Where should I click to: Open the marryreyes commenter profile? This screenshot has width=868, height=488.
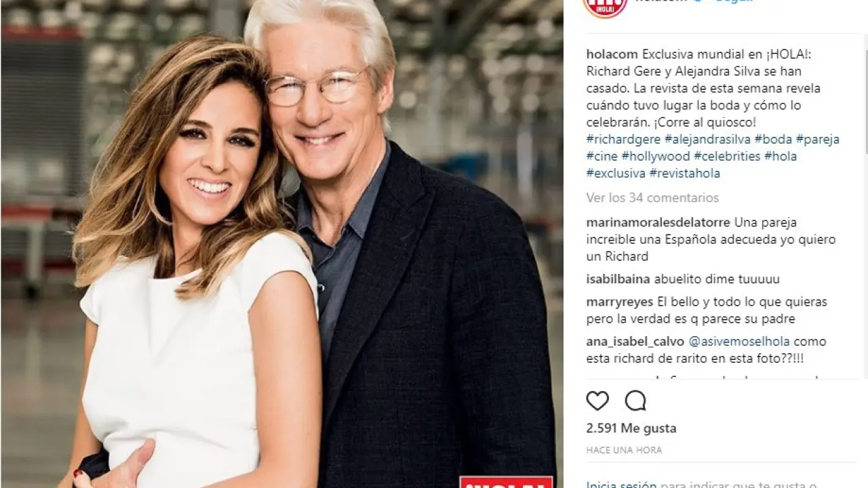(x=620, y=302)
